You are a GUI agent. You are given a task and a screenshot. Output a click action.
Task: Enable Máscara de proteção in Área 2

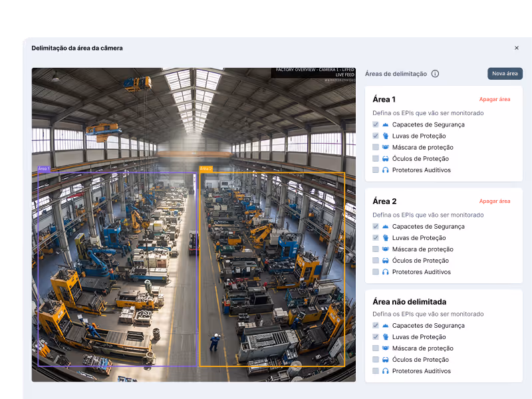click(376, 249)
